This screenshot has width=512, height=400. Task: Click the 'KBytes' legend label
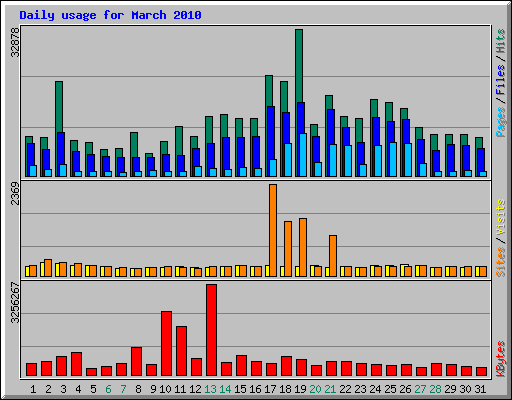[501, 359]
